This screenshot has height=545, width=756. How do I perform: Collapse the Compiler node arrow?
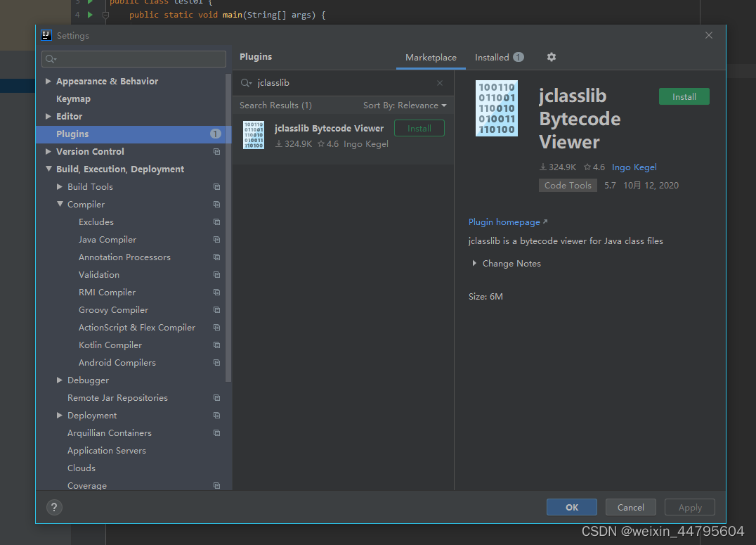[x=59, y=204]
